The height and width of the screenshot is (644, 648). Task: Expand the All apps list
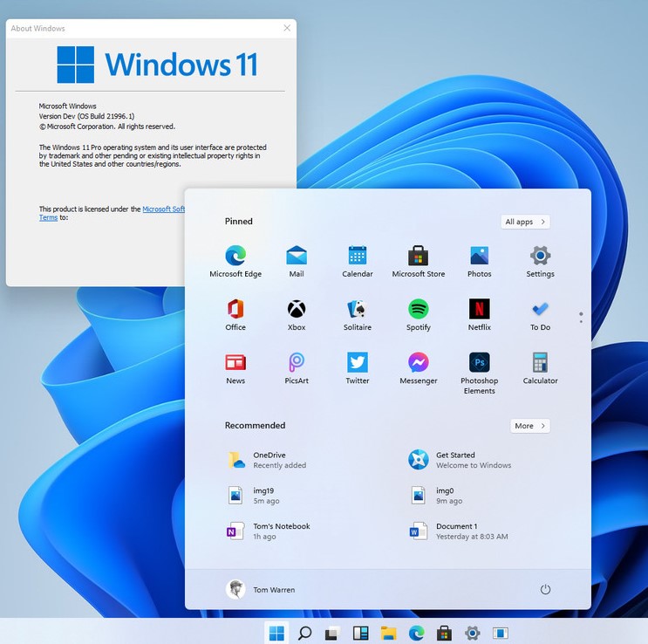tap(525, 222)
